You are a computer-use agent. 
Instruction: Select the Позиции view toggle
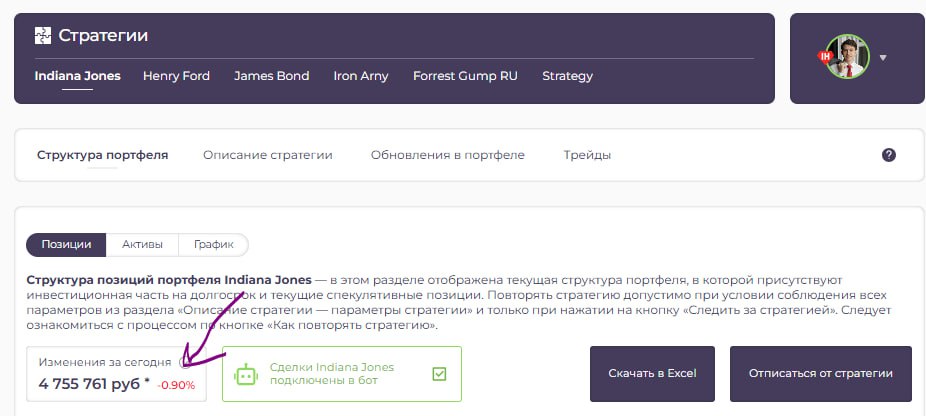pyautogui.click(x=66, y=244)
